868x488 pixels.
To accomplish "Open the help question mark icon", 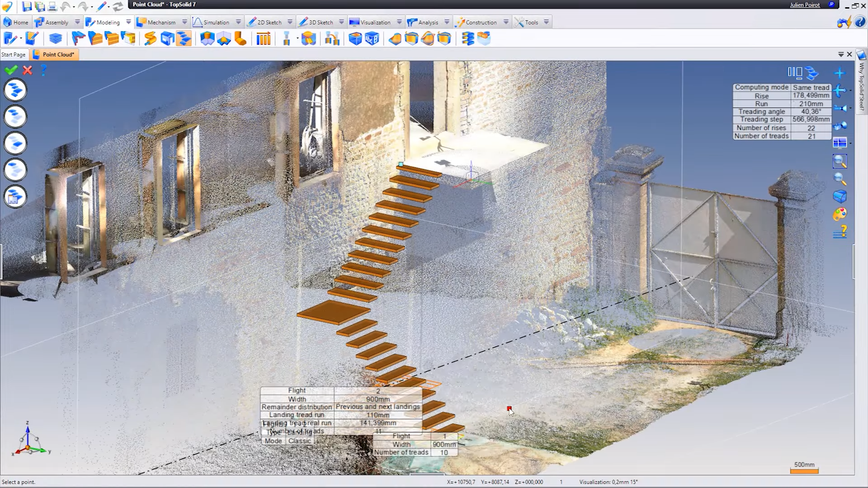I will pos(43,70).
